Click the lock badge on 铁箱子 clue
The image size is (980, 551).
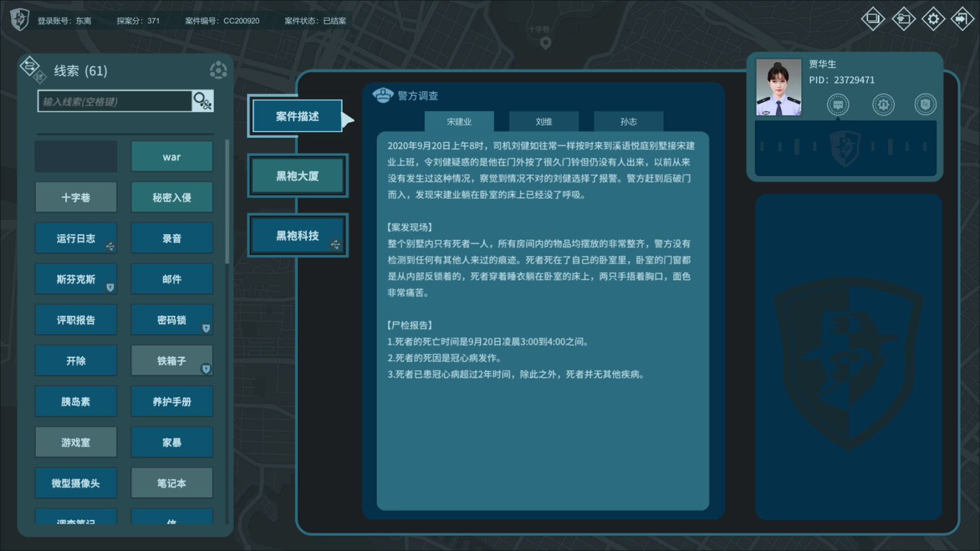tap(206, 369)
